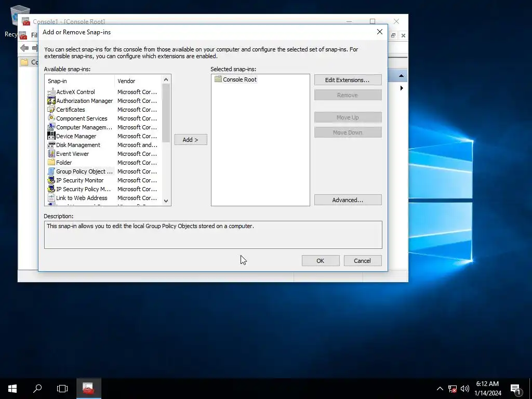Click the MMC console taskbar icon

tap(88, 389)
